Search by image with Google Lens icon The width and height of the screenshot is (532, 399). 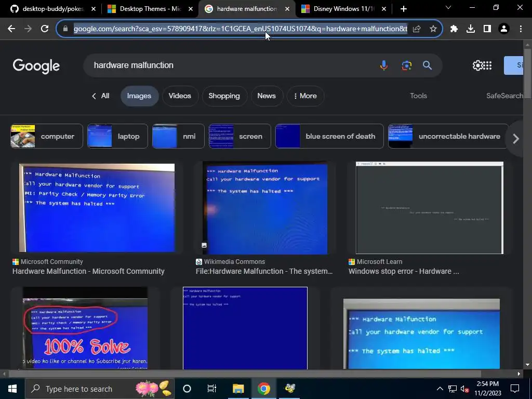[406, 65]
